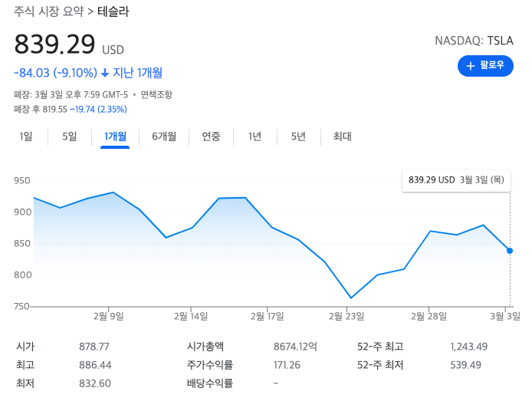Screen dimensions: 532x395
Task: Click the 850 y-axis label
Action: [22, 244]
